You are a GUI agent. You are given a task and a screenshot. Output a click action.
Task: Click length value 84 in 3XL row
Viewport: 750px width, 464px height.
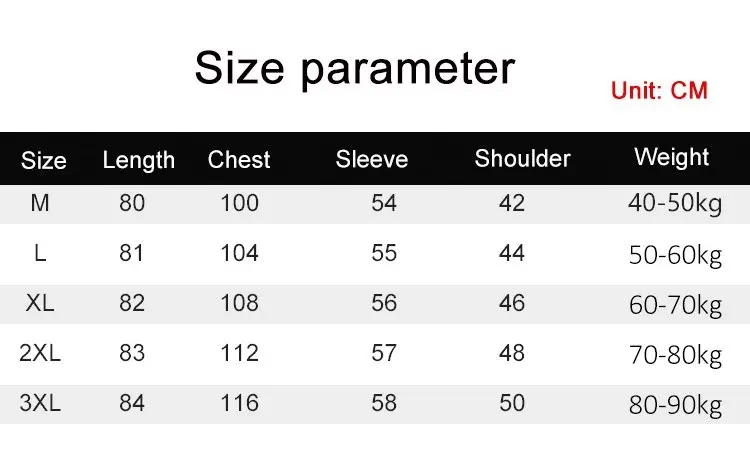pyautogui.click(x=132, y=404)
